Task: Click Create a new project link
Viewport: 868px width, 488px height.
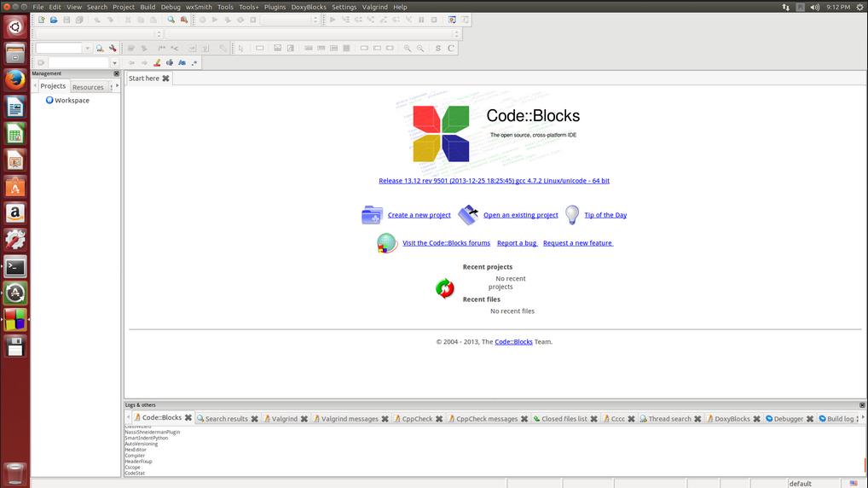Action: 419,215
